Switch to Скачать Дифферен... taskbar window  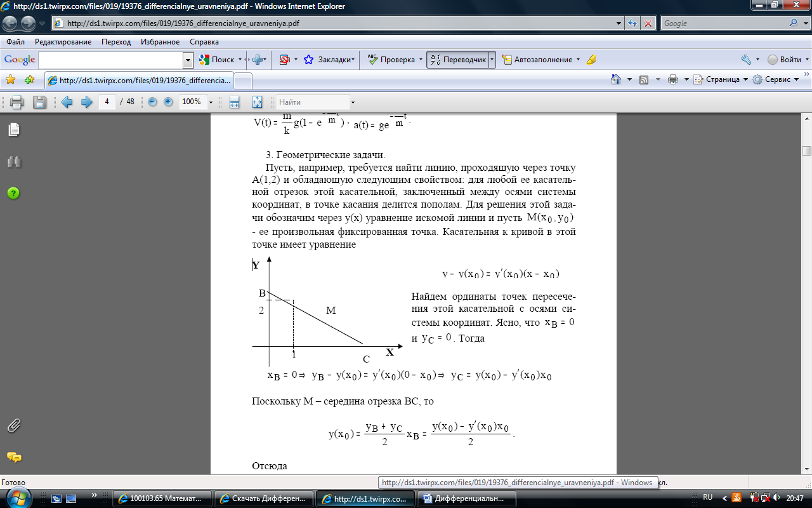tap(265, 498)
